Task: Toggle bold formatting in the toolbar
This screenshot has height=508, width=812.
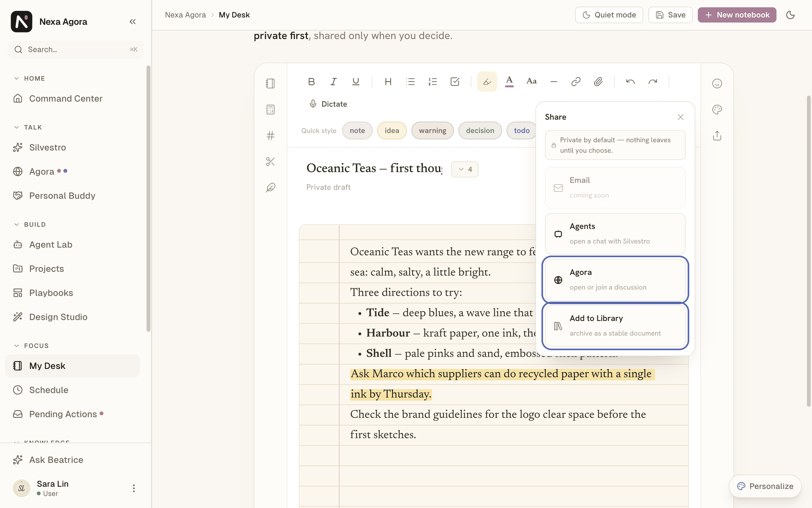Action: point(311,82)
